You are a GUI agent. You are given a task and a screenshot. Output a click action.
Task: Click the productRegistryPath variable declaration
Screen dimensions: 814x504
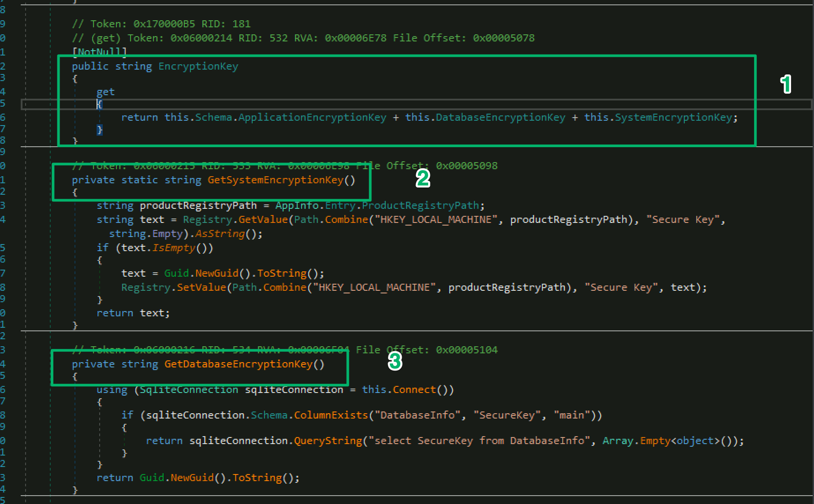(x=198, y=206)
